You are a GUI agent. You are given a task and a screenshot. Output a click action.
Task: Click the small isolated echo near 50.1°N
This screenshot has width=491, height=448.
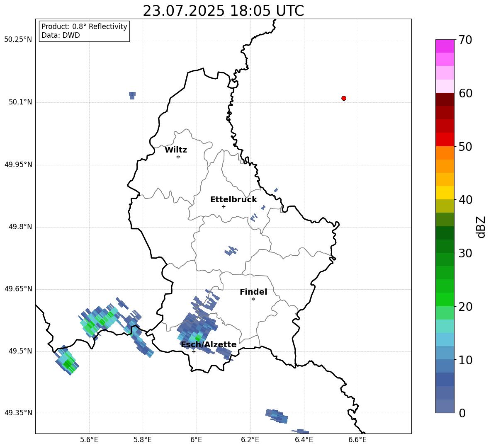click(x=132, y=95)
